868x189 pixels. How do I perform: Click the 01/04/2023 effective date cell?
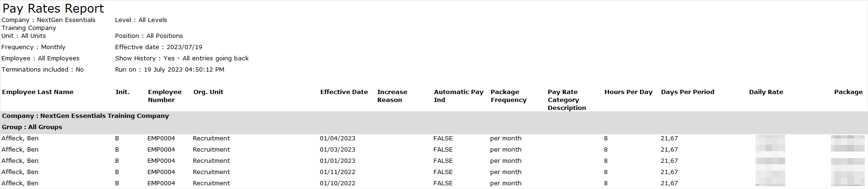click(x=338, y=138)
